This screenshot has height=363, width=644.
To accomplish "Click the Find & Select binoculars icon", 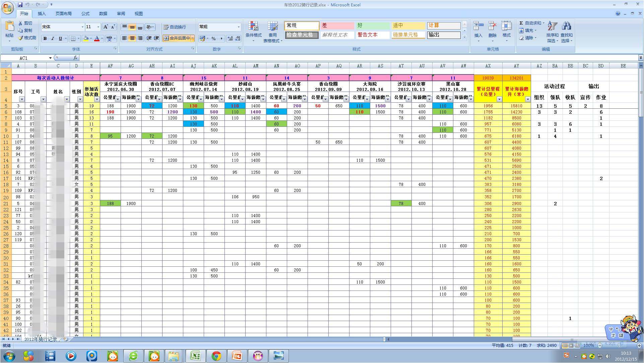I will pyautogui.click(x=566, y=26).
